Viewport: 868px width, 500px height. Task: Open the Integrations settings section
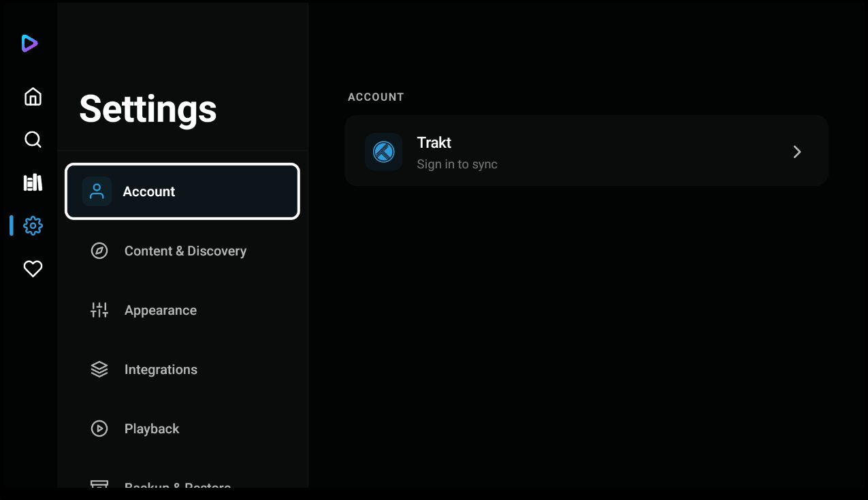click(161, 369)
